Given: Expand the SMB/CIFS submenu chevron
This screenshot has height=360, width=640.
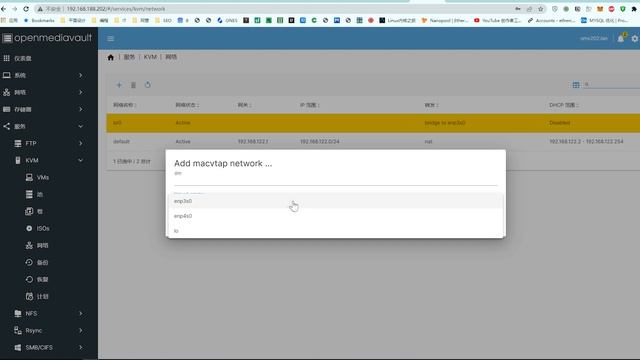Looking at the screenshot, I should [x=80, y=347].
